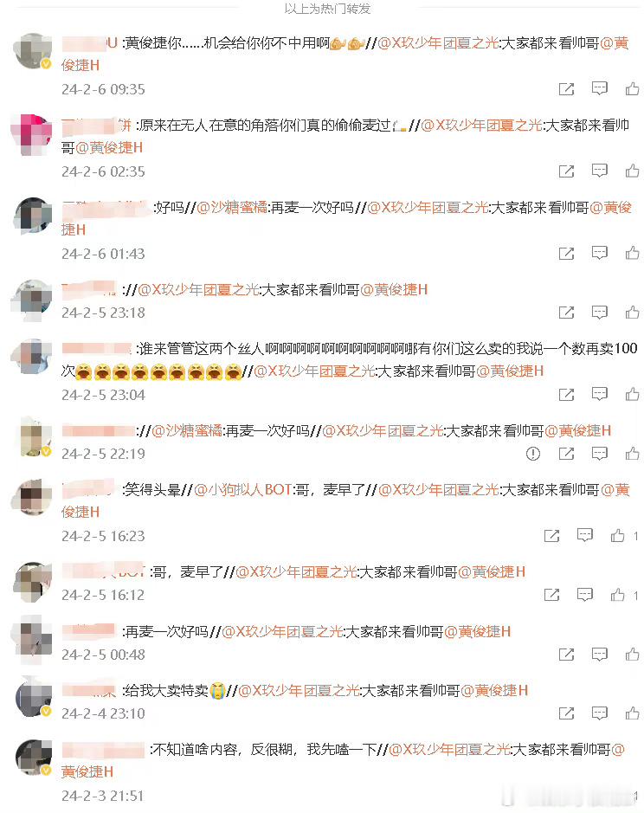Reply to the comment dated 24-2-6 01:43
This screenshot has width=644, height=813.
[599, 253]
